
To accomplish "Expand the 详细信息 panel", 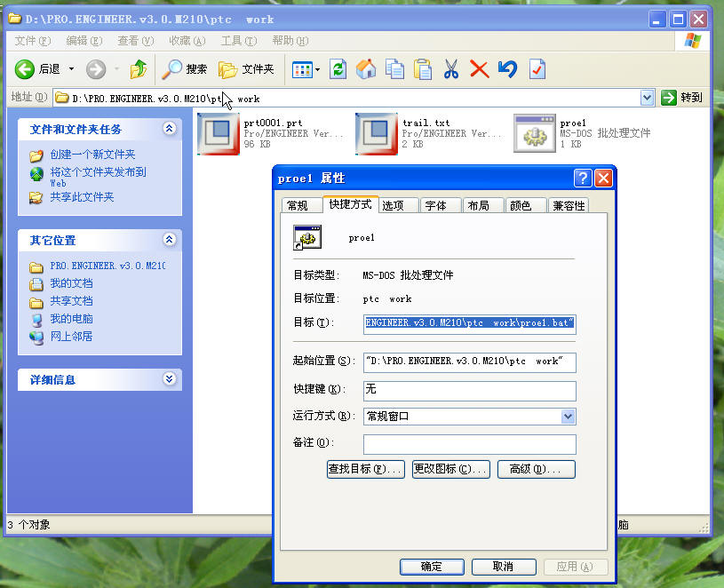I will (x=169, y=379).
